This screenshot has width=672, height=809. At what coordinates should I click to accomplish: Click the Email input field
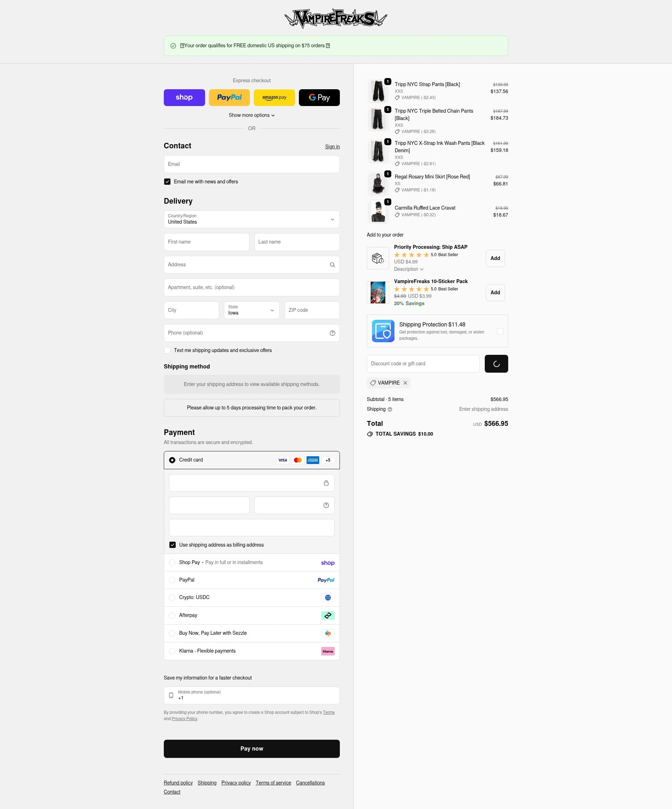coord(252,164)
